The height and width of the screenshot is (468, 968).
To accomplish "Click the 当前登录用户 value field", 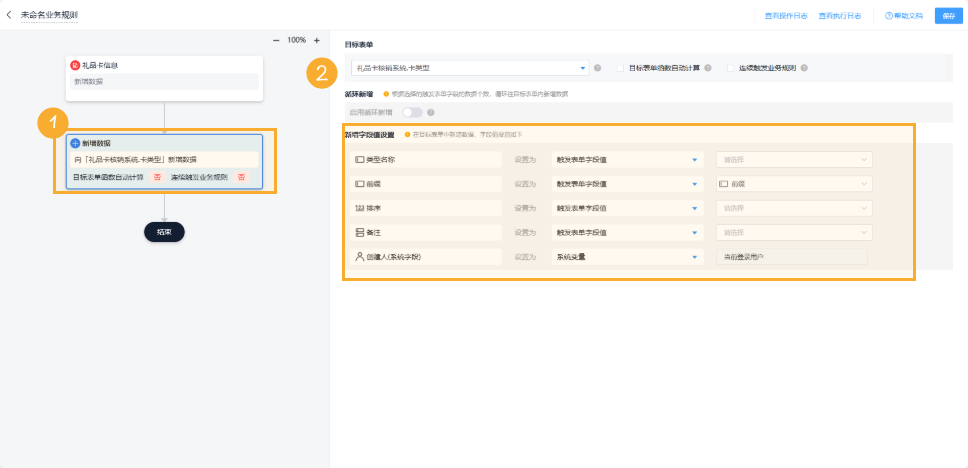I will pyautogui.click(x=791, y=257).
